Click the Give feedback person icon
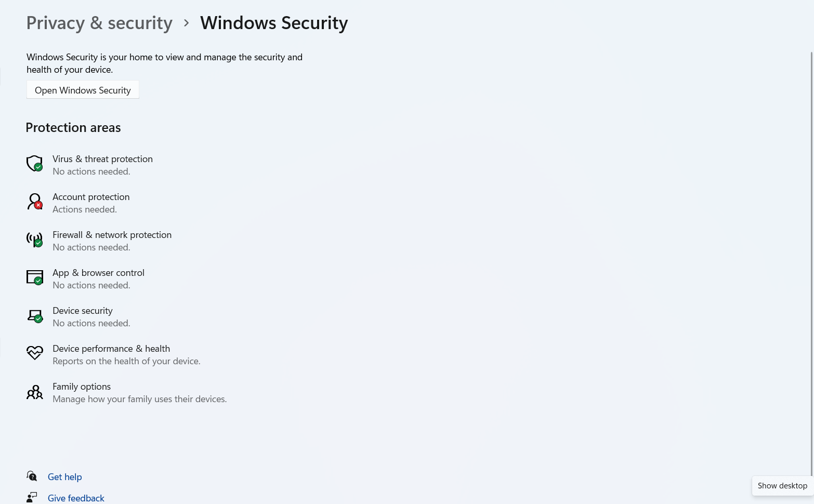Screen dimensions: 814x504 [x=32, y=497]
